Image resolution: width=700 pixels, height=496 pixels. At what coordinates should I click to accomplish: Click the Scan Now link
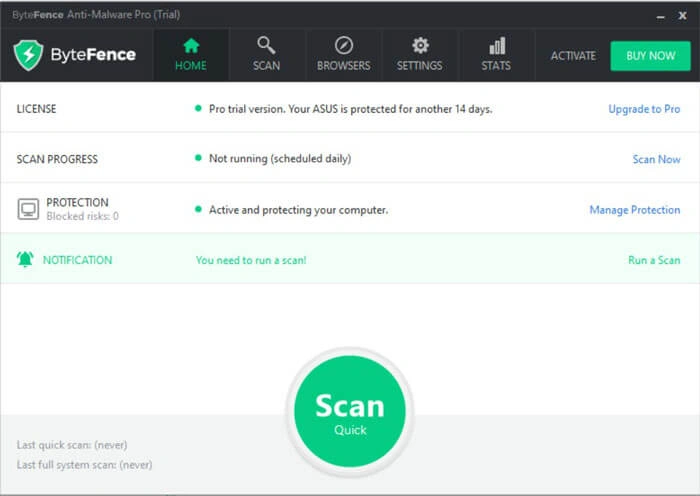tap(656, 159)
